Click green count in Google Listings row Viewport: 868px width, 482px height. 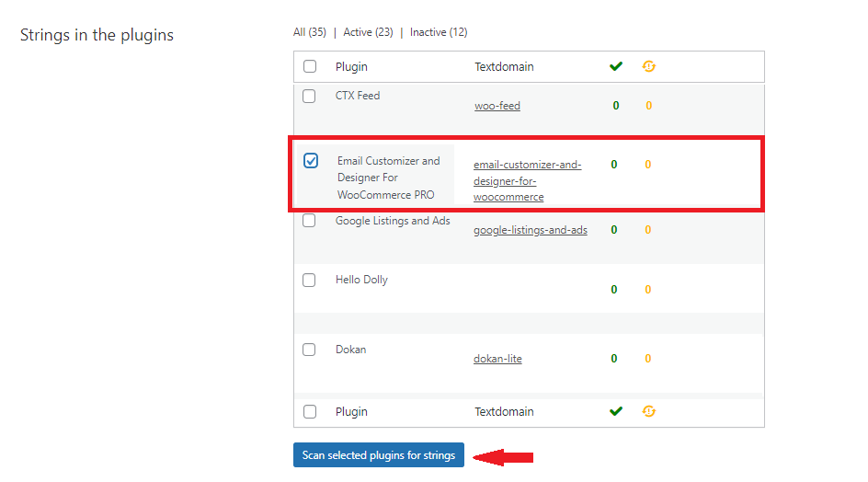pos(614,229)
